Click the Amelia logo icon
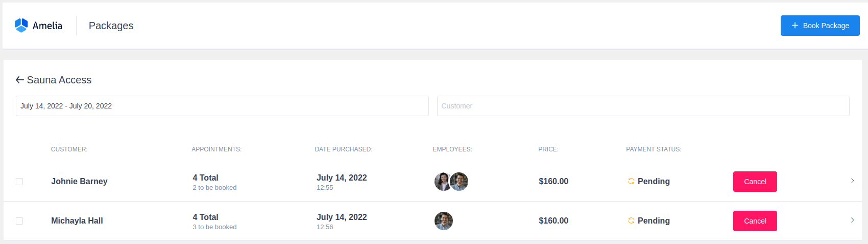 click(x=21, y=26)
